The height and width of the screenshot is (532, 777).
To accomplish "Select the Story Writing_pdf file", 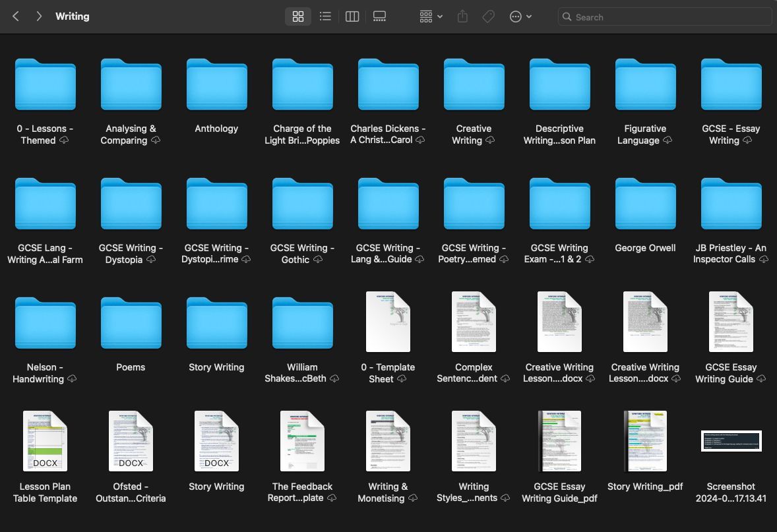I will (645, 441).
